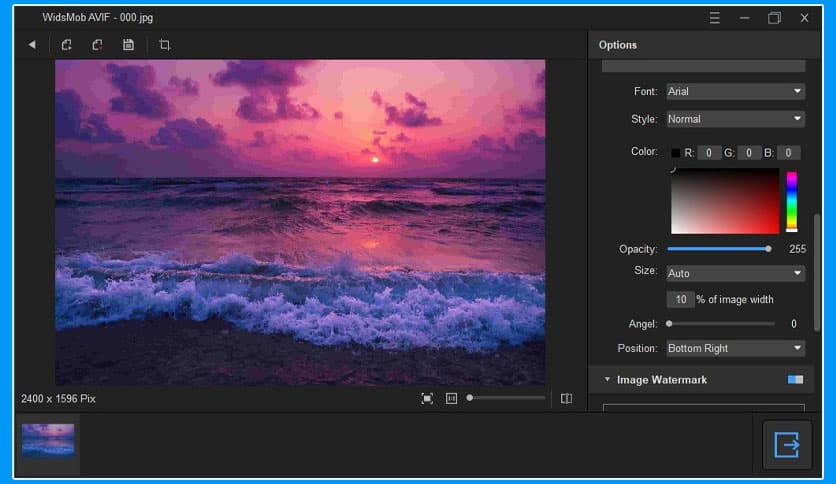Image resolution: width=836 pixels, height=484 pixels.
Task: Open the Style dropdown showing Normal
Action: click(735, 119)
